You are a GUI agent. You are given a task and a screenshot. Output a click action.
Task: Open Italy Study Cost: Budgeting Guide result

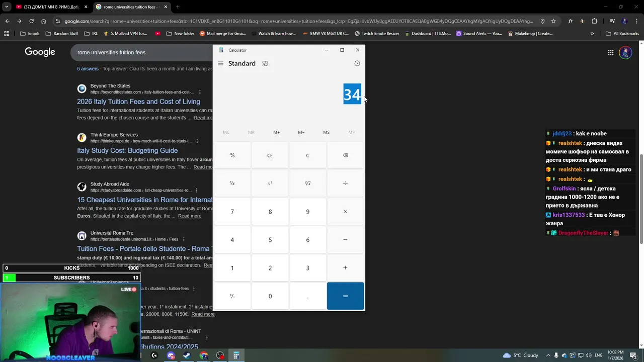(127, 150)
